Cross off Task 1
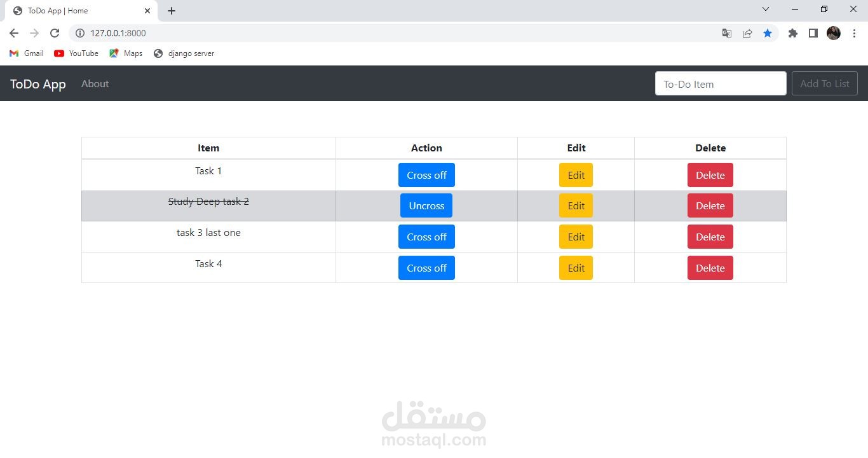This screenshot has width=868, height=458. (x=426, y=175)
